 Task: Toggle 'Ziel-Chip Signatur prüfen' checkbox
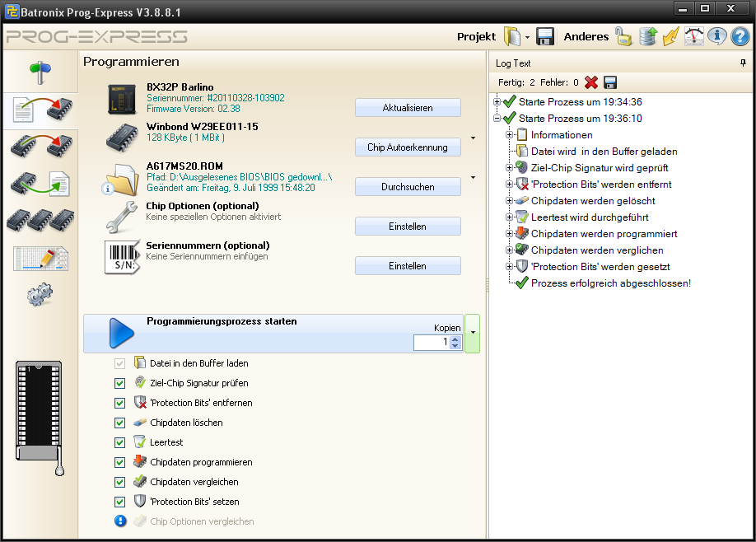point(119,383)
